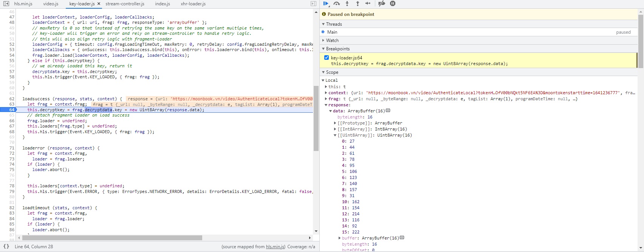
Task: Click the Step over button
Action: point(336,4)
